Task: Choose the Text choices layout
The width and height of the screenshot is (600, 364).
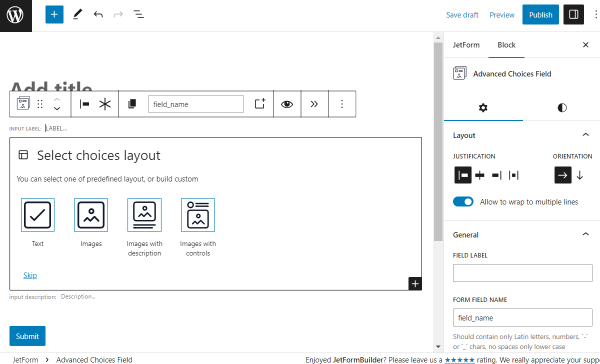Action: click(38, 215)
